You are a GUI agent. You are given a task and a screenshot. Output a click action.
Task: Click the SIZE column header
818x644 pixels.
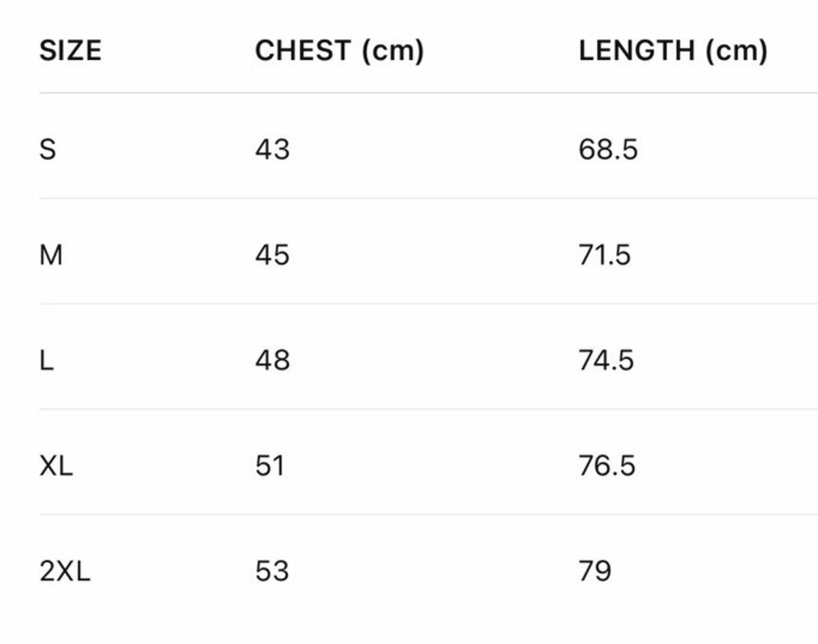70,50
